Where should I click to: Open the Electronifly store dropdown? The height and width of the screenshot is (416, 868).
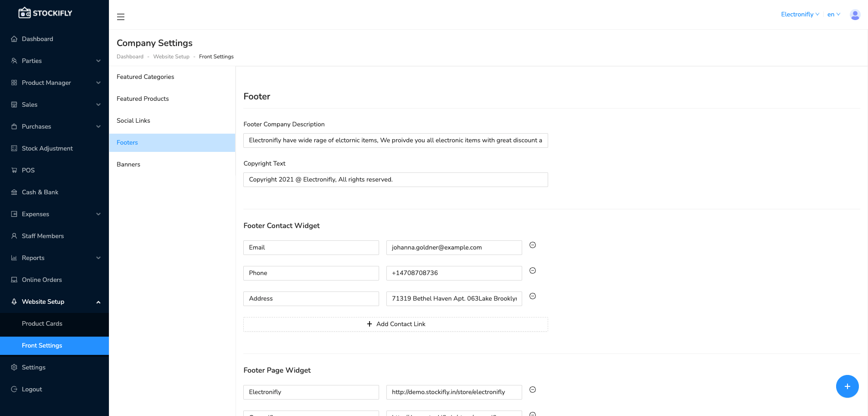799,14
